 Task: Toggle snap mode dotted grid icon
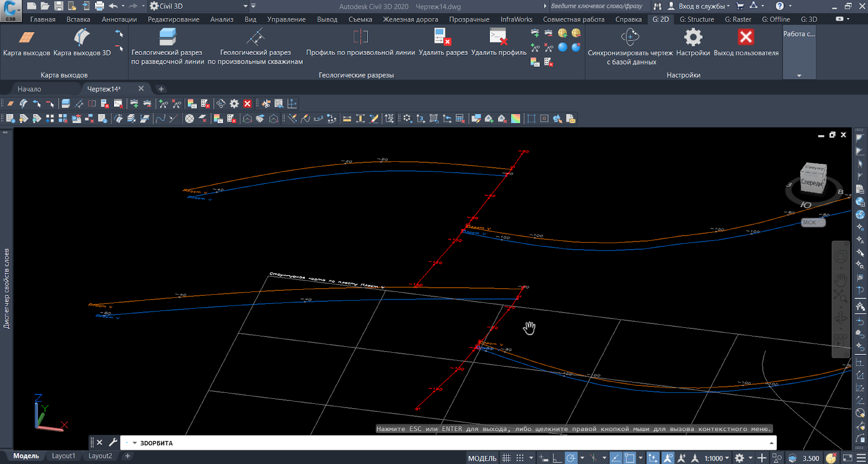coord(520,458)
